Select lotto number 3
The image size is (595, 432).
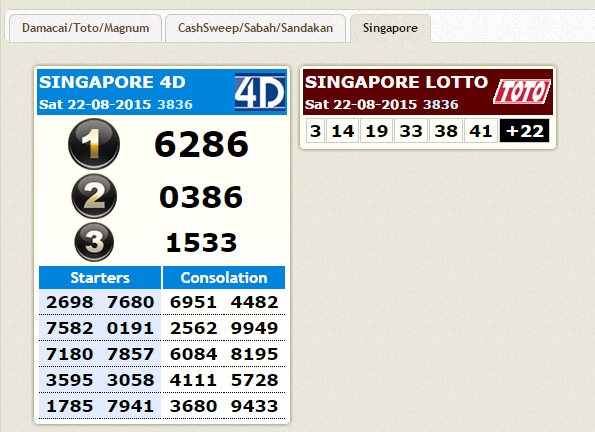pos(315,131)
